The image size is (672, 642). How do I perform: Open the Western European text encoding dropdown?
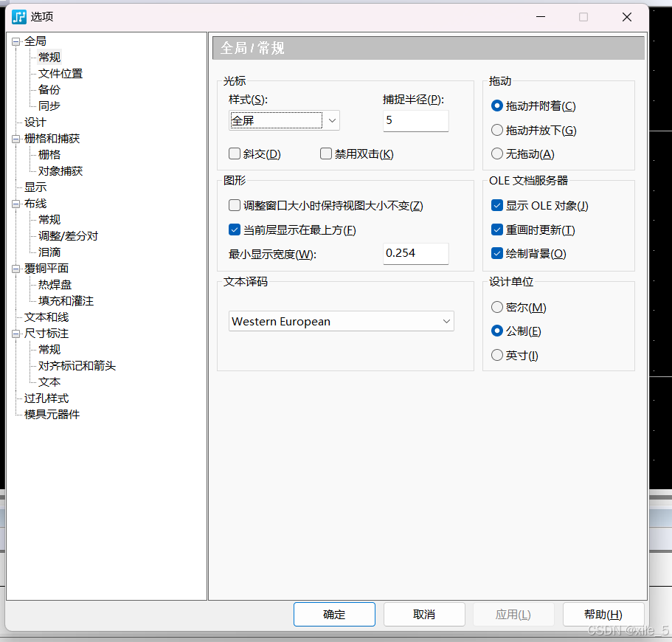(x=446, y=321)
